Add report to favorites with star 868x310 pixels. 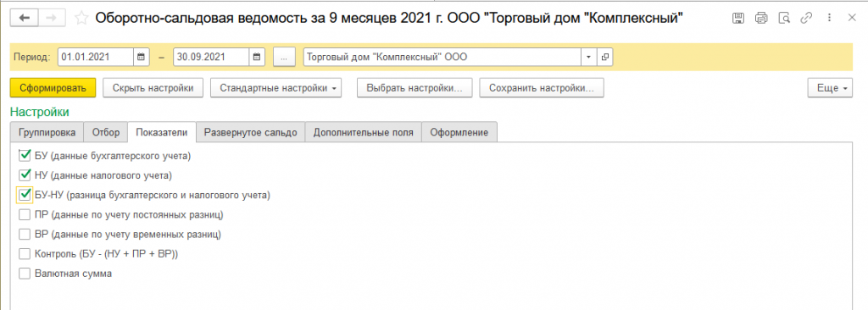(81, 19)
